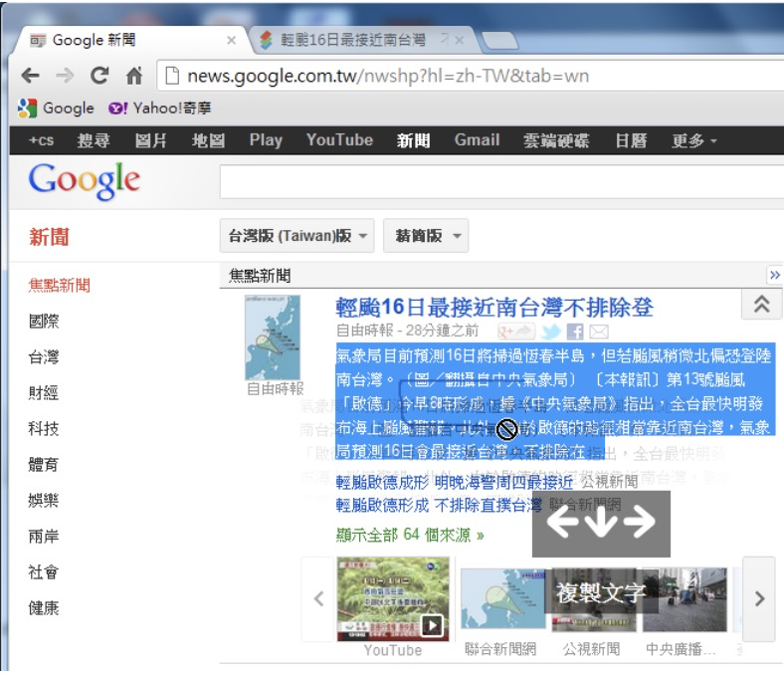This screenshot has height=673, width=784.
Task: Select 焦點新聞 in the left sidebar
Action: [59, 285]
